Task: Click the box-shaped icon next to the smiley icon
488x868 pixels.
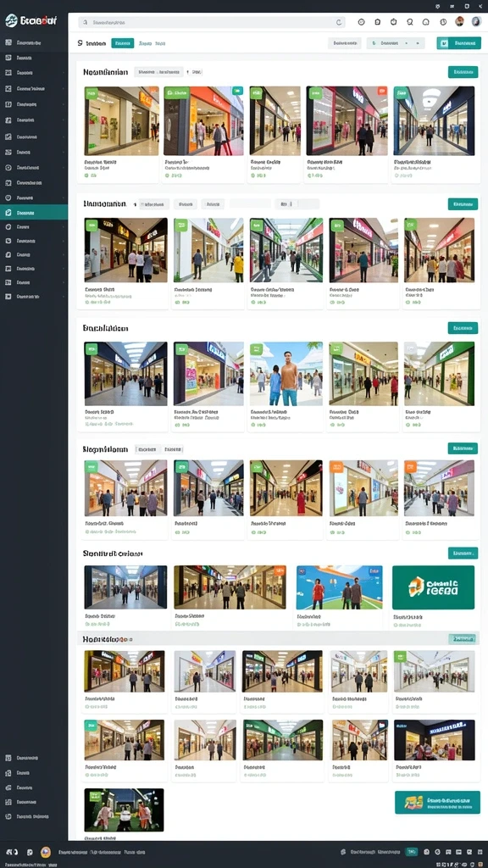Action: (378, 22)
